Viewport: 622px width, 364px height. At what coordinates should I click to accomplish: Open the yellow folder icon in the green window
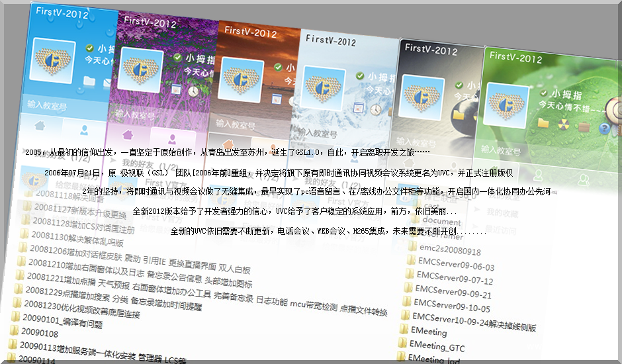(x=543, y=122)
